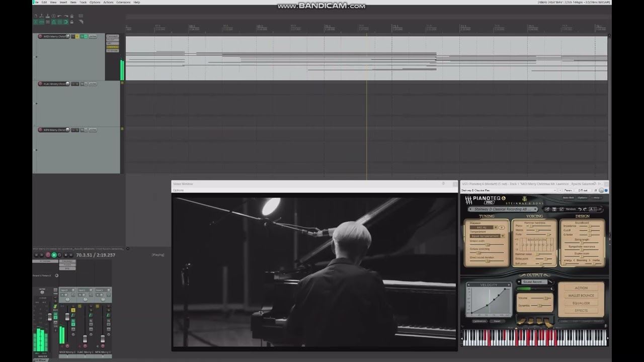Click the MIDI item in the first track

click(x=366, y=58)
